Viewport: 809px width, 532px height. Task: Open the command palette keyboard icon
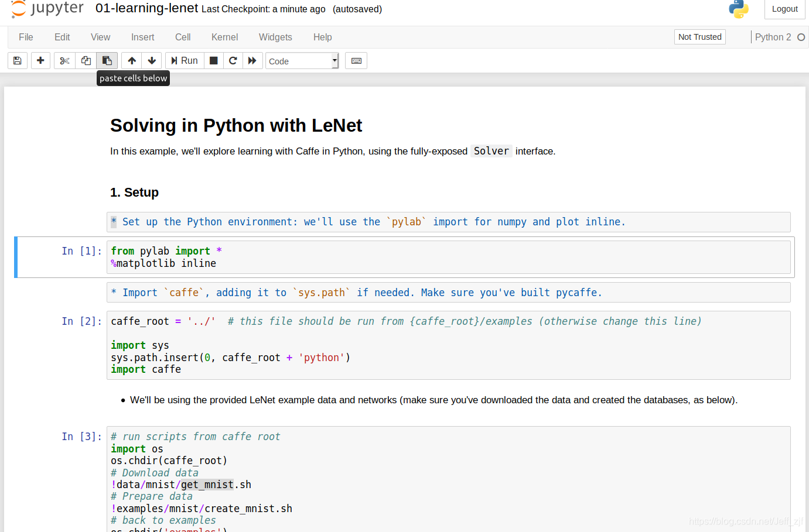tap(356, 61)
